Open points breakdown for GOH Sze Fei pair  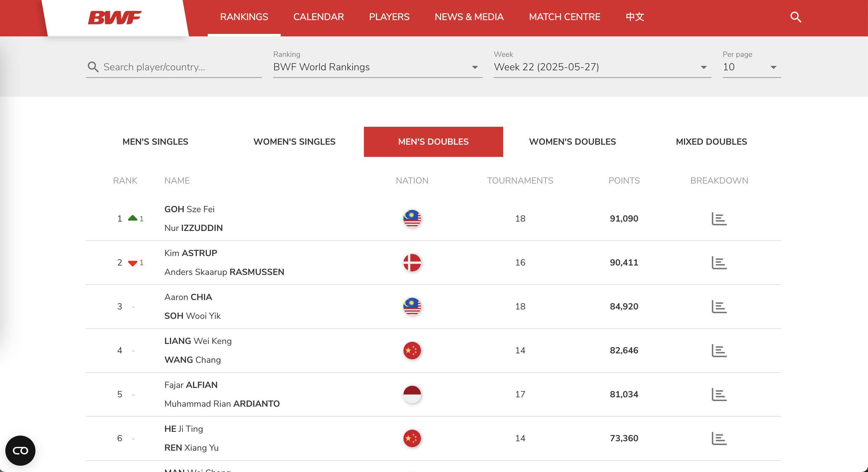(719, 219)
